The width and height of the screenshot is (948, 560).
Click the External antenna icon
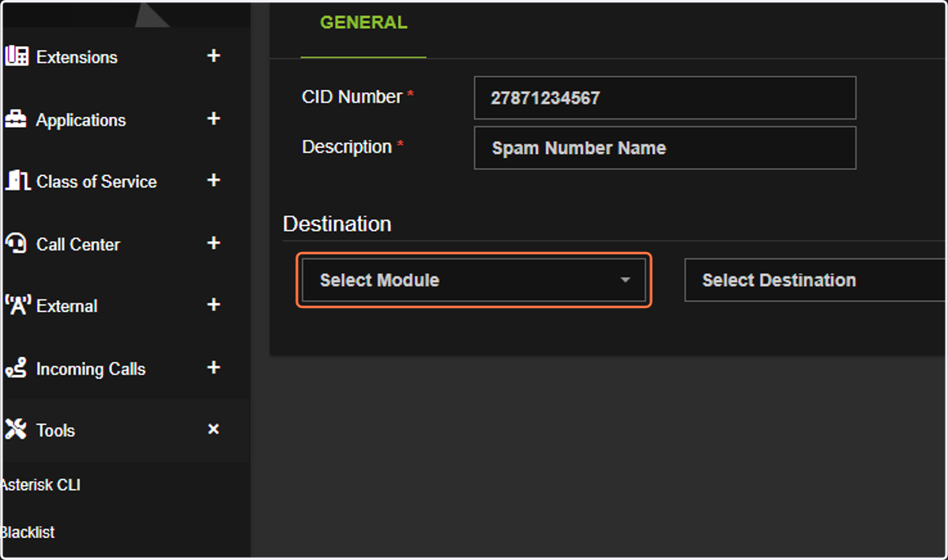17,305
